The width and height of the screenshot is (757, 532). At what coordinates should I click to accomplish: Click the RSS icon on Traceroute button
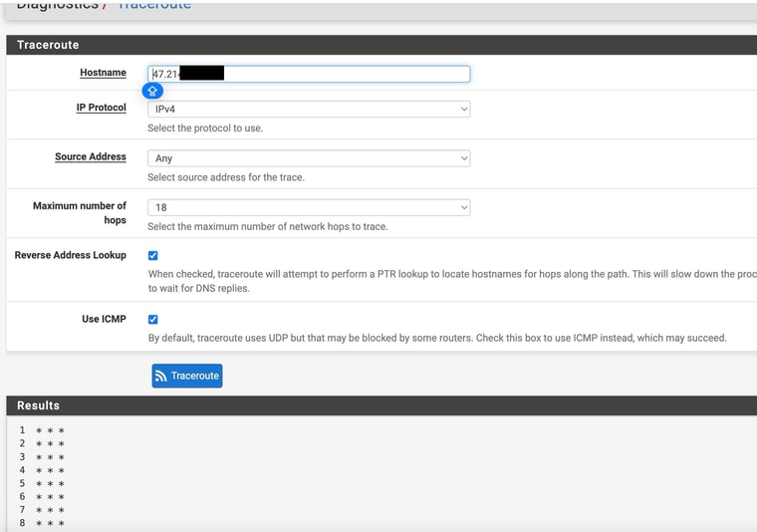point(160,376)
